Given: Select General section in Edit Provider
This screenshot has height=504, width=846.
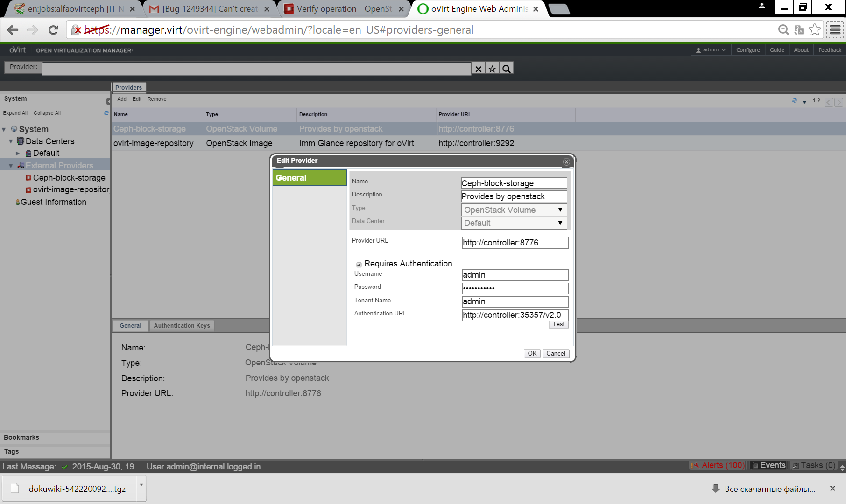Looking at the screenshot, I should point(309,178).
